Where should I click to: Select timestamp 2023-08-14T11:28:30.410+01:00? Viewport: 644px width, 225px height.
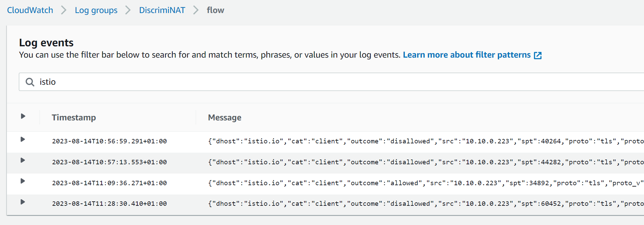click(x=109, y=204)
